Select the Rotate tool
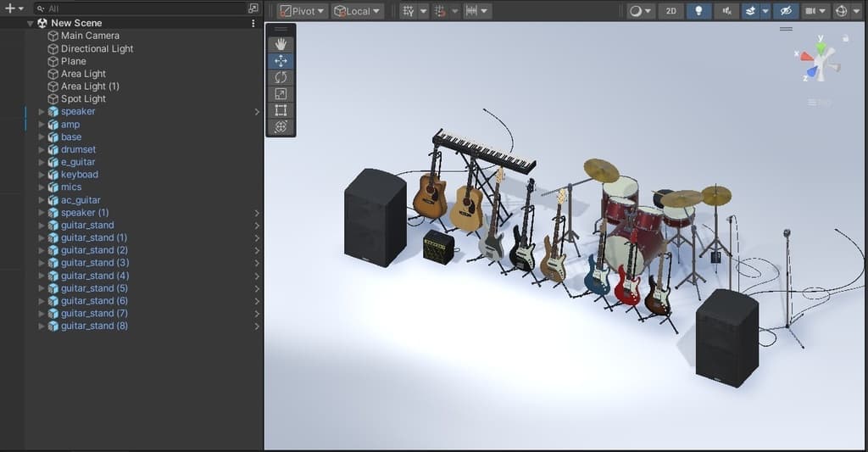Screen dimensions: 868x452 coord(281,77)
